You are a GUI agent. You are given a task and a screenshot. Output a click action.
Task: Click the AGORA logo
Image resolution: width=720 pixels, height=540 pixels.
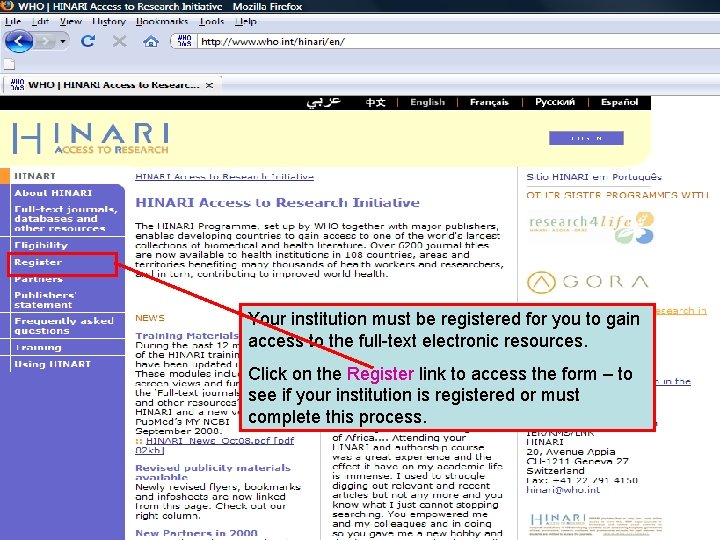(588, 281)
